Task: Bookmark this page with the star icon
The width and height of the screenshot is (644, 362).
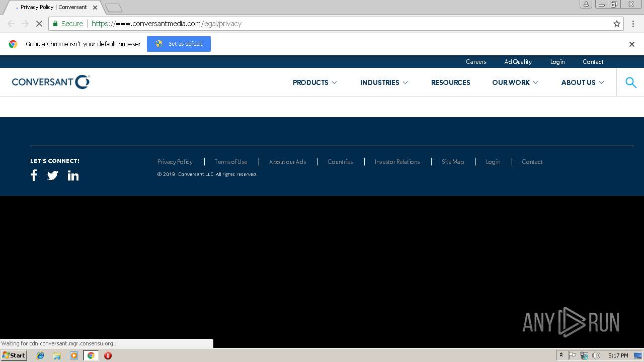Action: coord(617,24)
